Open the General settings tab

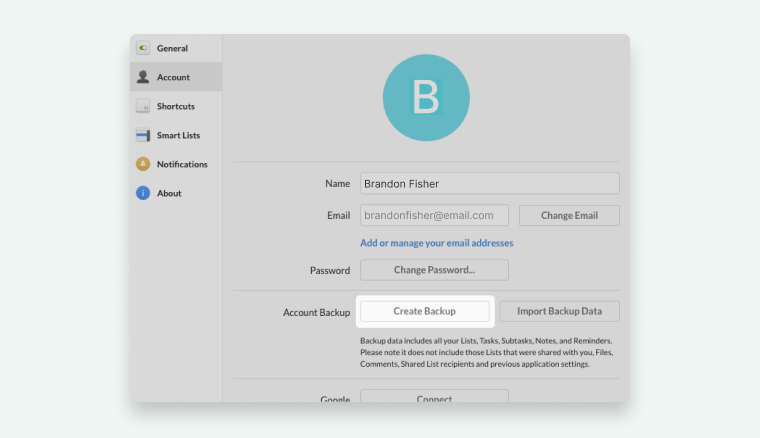pyautogui.click(x=172, y=48)
